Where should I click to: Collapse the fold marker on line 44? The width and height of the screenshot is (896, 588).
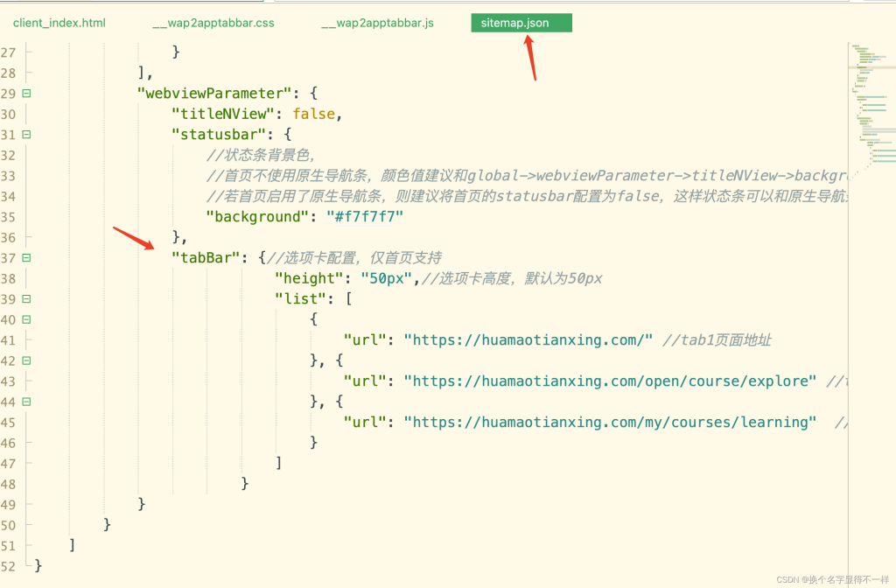(x=26, y=402)
